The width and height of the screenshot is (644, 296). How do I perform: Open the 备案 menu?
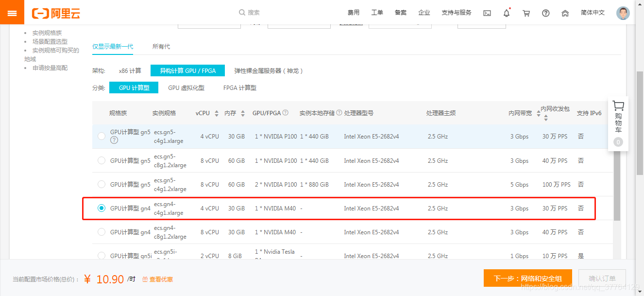401,13
